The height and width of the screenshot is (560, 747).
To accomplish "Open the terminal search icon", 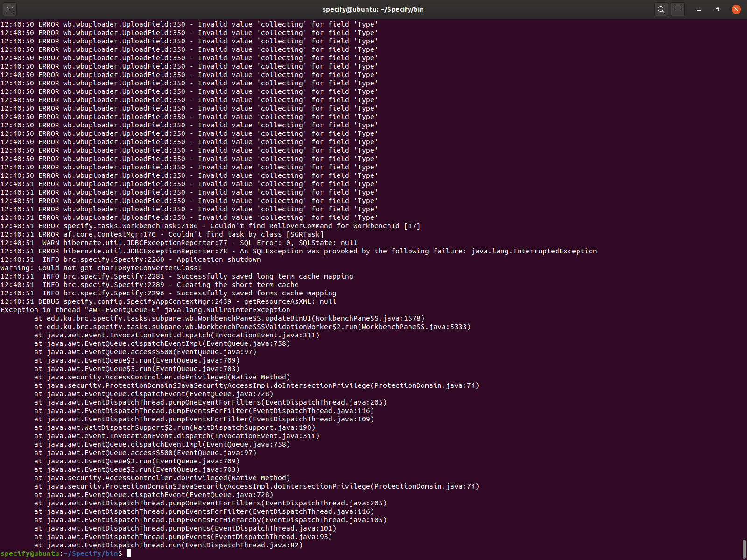I will (661, 9).
